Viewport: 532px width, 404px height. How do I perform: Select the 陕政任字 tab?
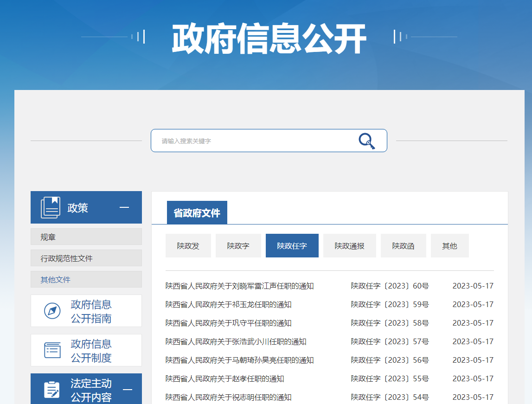[x=292, y=245]
